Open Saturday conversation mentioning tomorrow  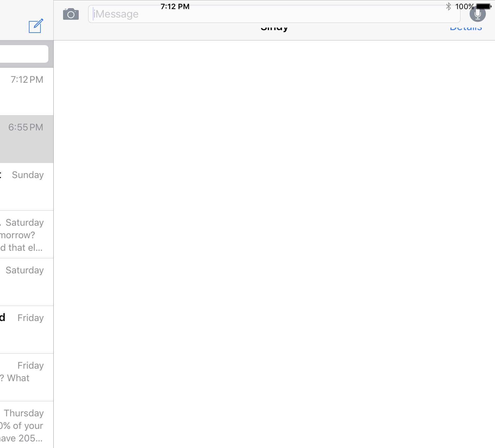[27, 235]
